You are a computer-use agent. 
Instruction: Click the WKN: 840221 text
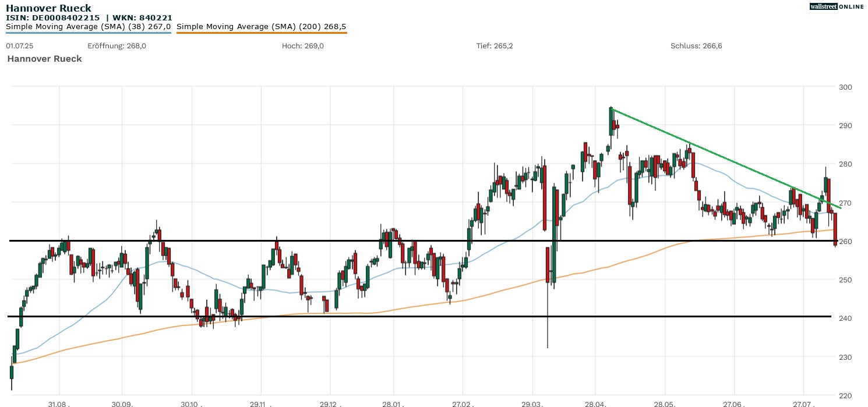coord(143,18)
